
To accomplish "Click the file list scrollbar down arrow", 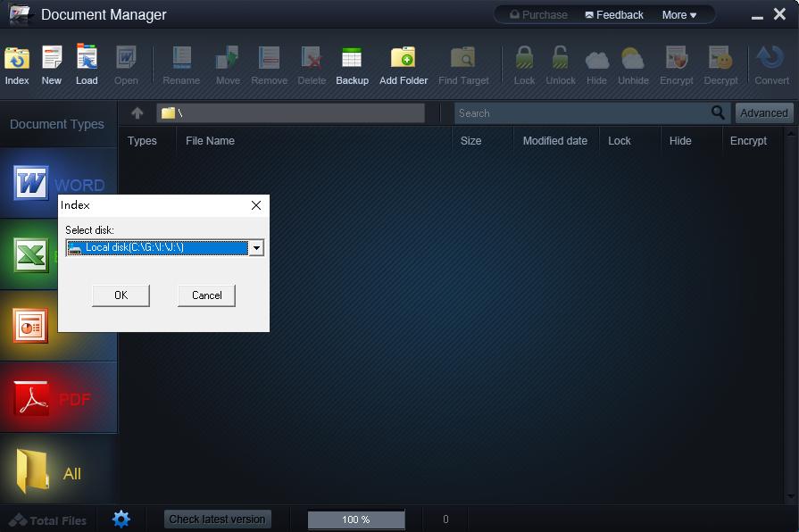I will pyautogui.click(x=791, y=495).
